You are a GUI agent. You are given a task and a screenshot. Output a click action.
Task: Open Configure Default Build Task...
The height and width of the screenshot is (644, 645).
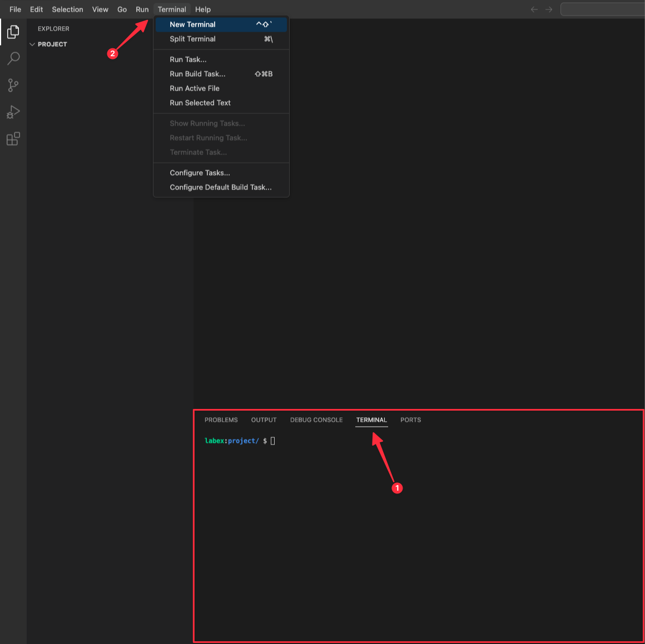(x=221, y=187)
